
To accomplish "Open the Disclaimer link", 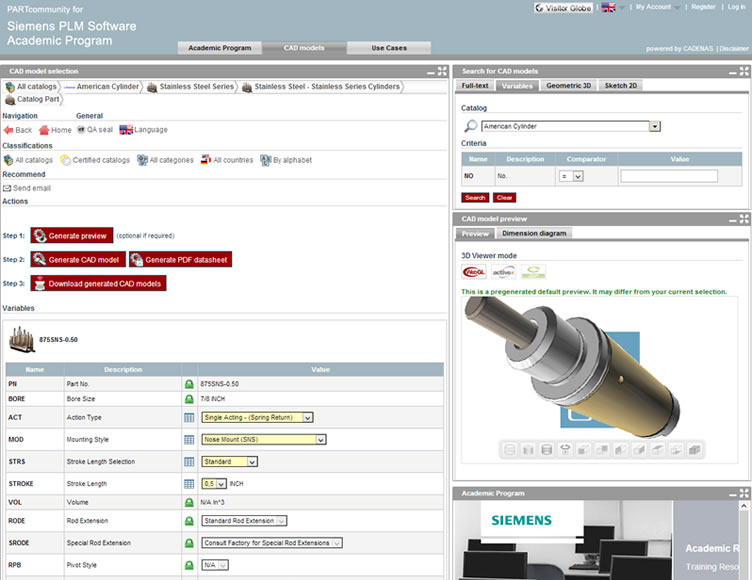I will pos(733,48).
